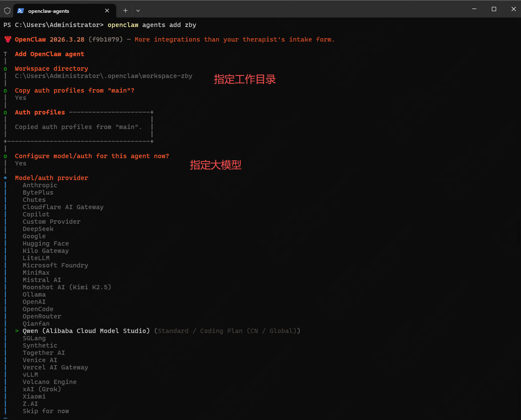
Task: Close the terminal window
Action: [x=514, y=9]
